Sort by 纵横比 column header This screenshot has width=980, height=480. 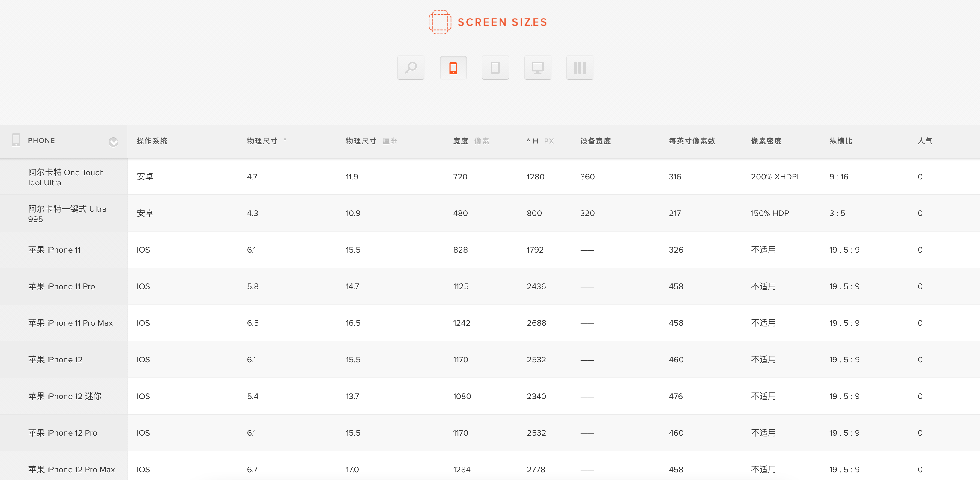click(840, 141)
